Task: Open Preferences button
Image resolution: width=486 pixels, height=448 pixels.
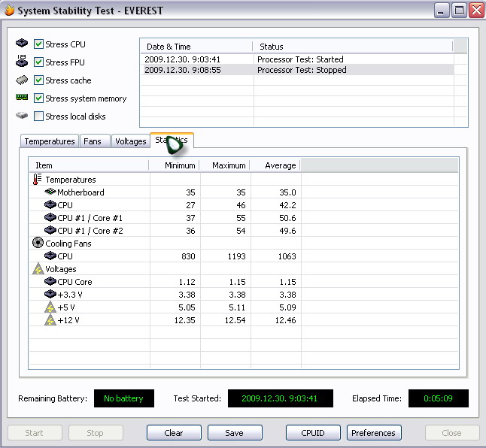Action: click(x=374, y=432)
